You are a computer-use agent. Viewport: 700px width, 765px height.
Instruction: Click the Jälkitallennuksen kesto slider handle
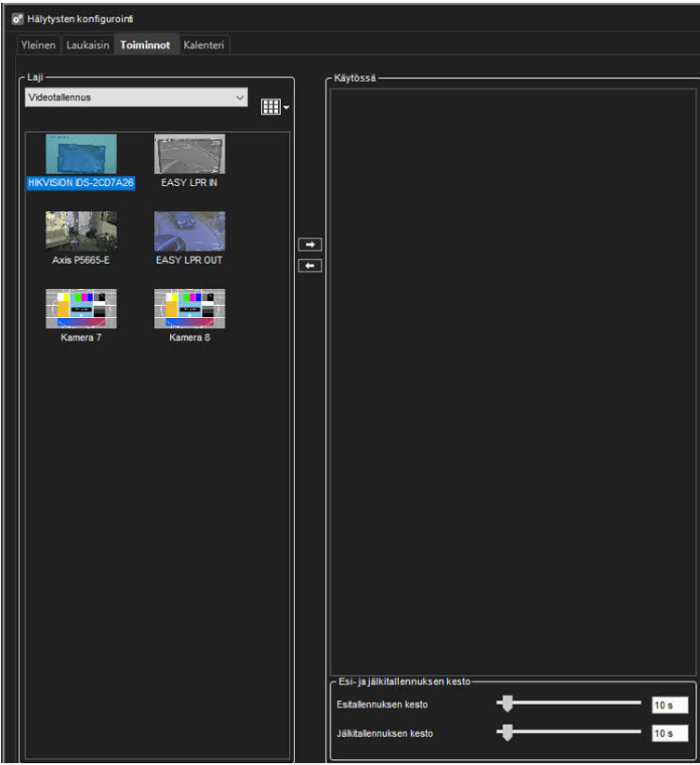click(507, 732)
